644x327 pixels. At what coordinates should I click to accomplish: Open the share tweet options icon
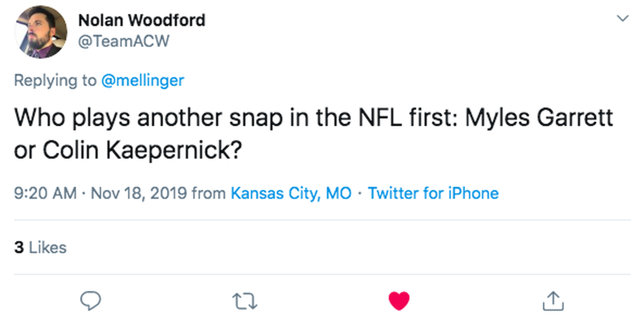click(552, 301)
